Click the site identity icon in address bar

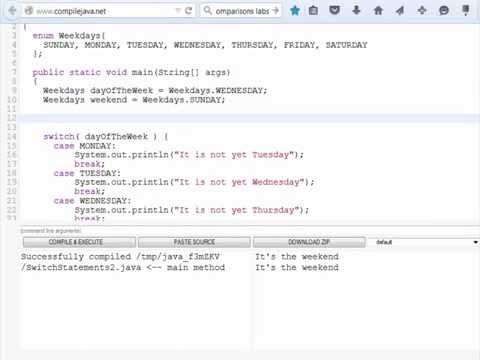tap(29, 11)
